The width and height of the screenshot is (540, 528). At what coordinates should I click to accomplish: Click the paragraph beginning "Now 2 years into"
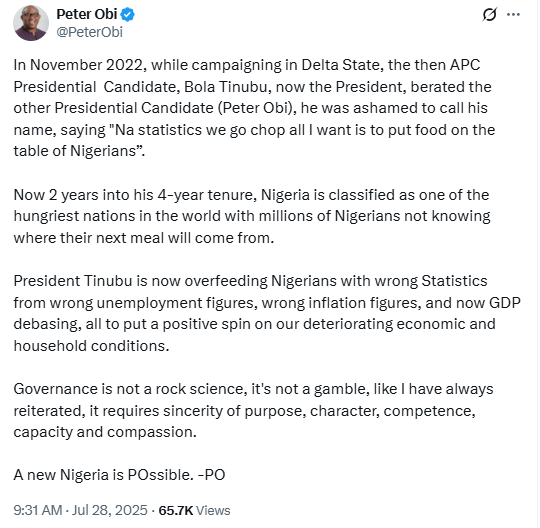(252, 216)
